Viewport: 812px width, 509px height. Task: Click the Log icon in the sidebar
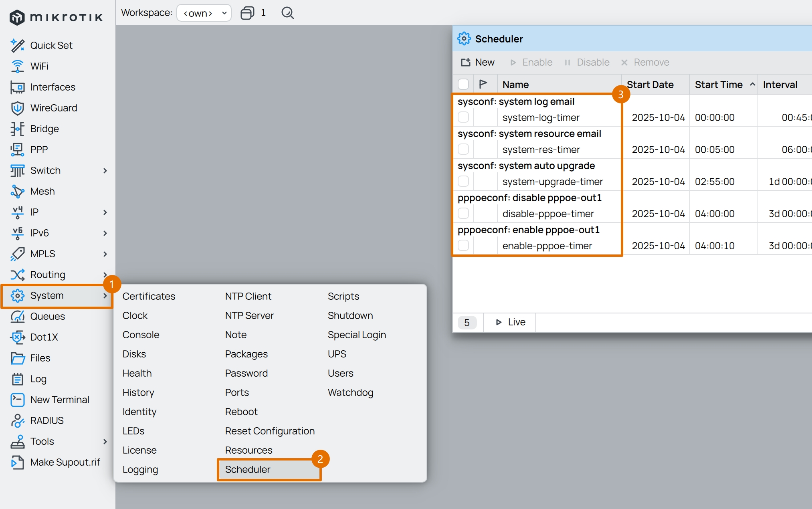pos(18,379)
